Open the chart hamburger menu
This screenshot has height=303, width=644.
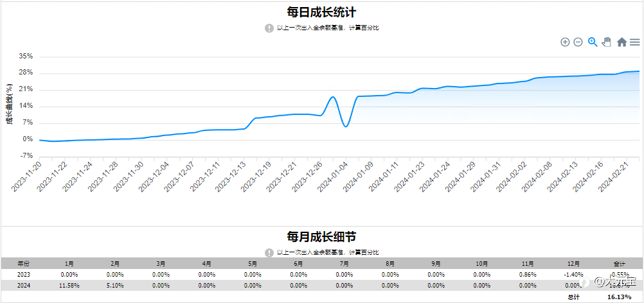coord(635,42)
